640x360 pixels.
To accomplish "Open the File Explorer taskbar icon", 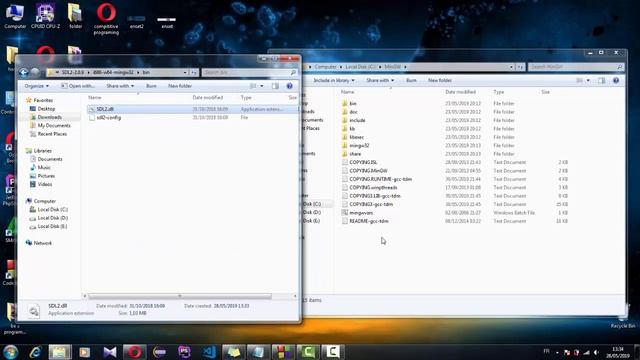I will click(60, 352).
